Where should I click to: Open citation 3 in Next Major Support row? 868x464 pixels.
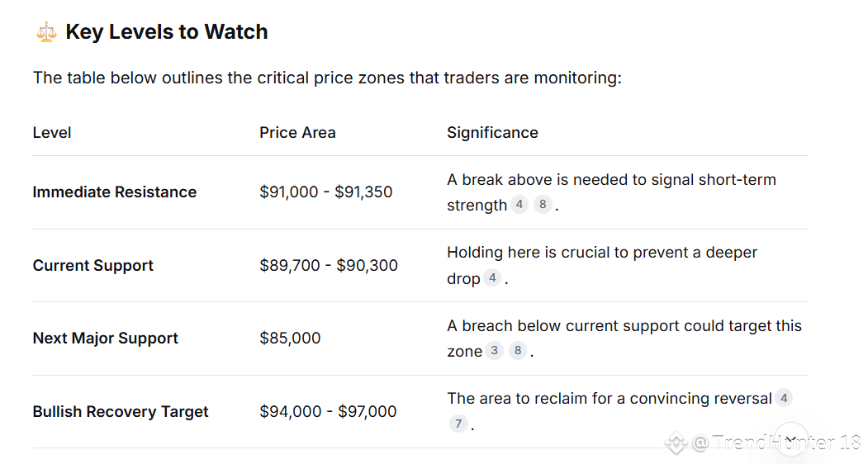pyautogui.click(x=494, y=351)
